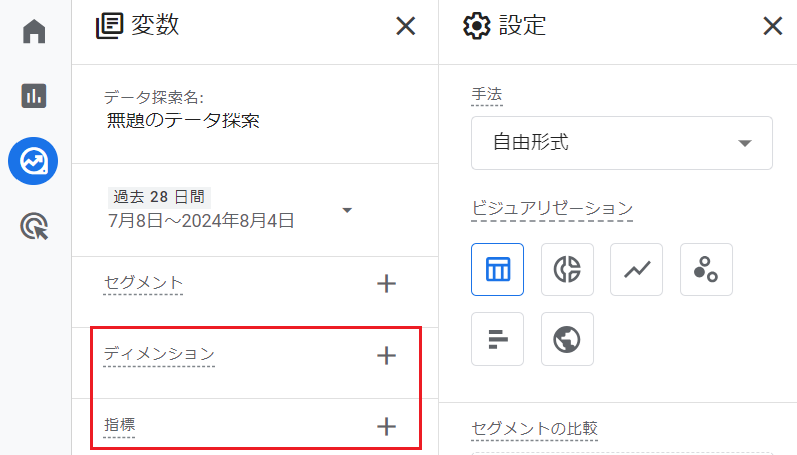This screenshot has height=455, width=797.
Task: Add a metric using 指標 plus
Action: tap(386, 427)
